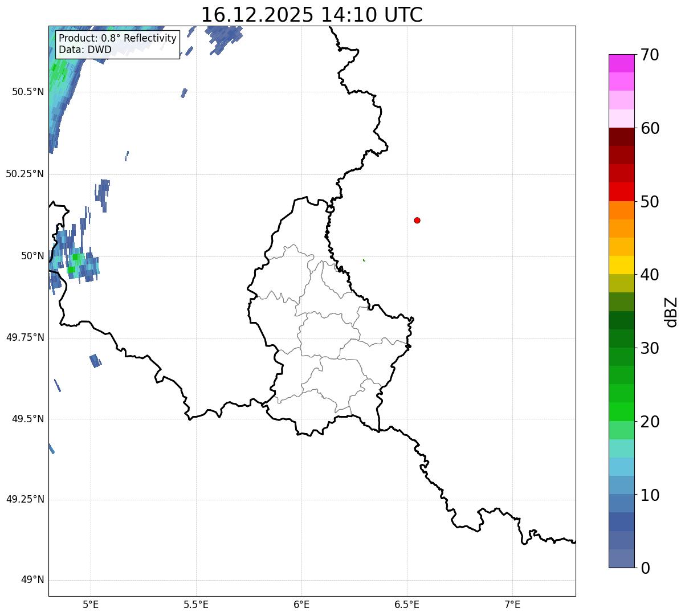Image resolution: width=685 pixels, height=616 pixels.
Task: Pick the bright yellow colorbar segment above 40
Action: pyautogui.click(x=621, y=265)
